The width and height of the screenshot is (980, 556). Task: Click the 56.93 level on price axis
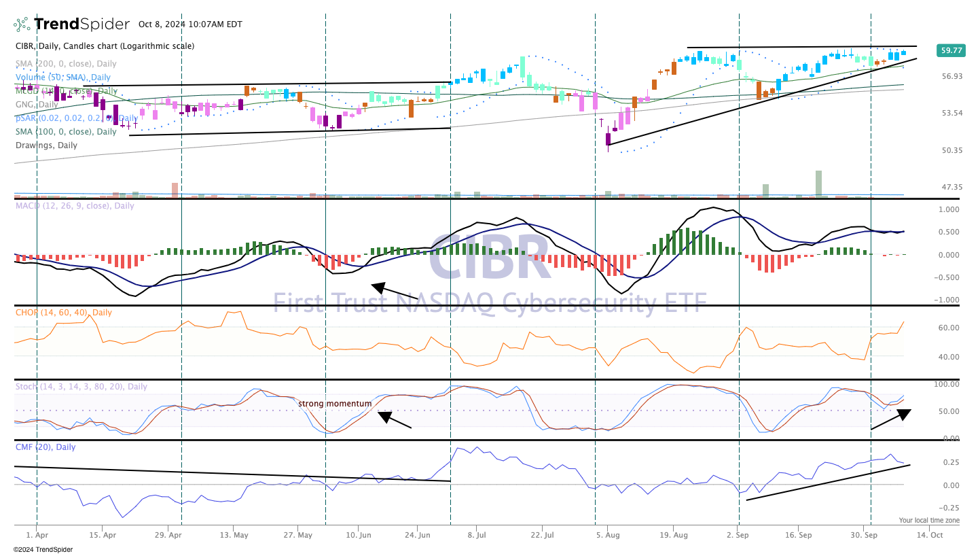point(954,76)
